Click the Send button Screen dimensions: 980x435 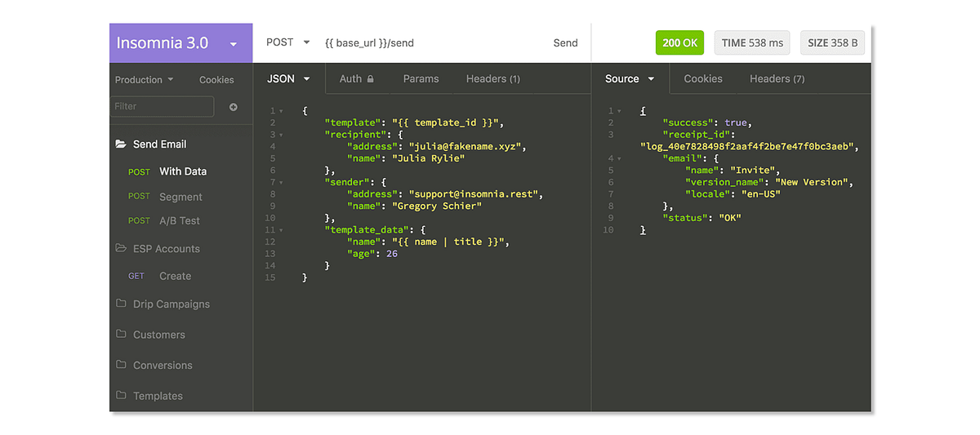click(x=565, y=43)
